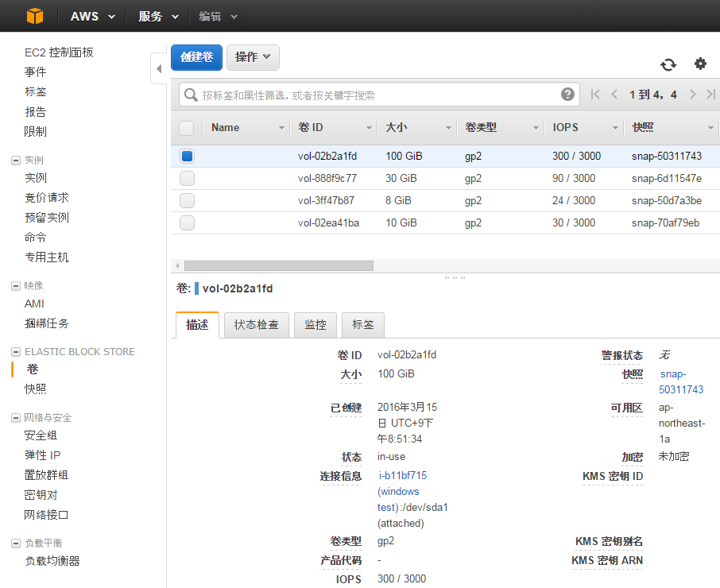Select the vol-888f9c77 volume ID cell
The image size is (720, 588).
click(x=327, y=178)
